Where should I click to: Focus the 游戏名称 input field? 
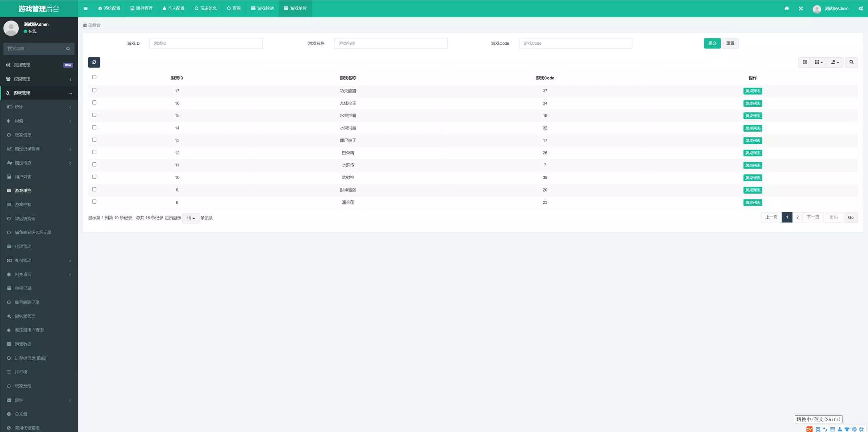[x=391, y=43]
